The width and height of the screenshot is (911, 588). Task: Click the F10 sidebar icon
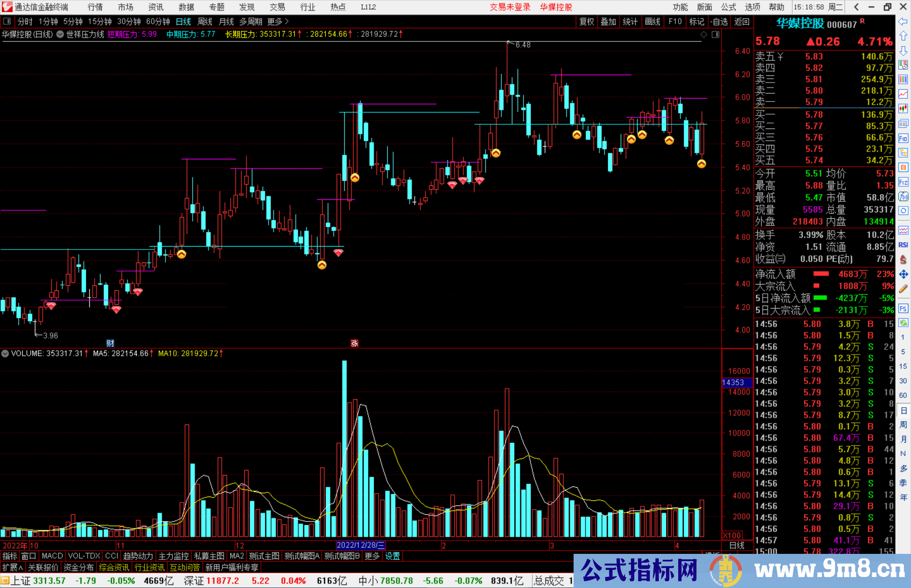[x=903, y=139]
